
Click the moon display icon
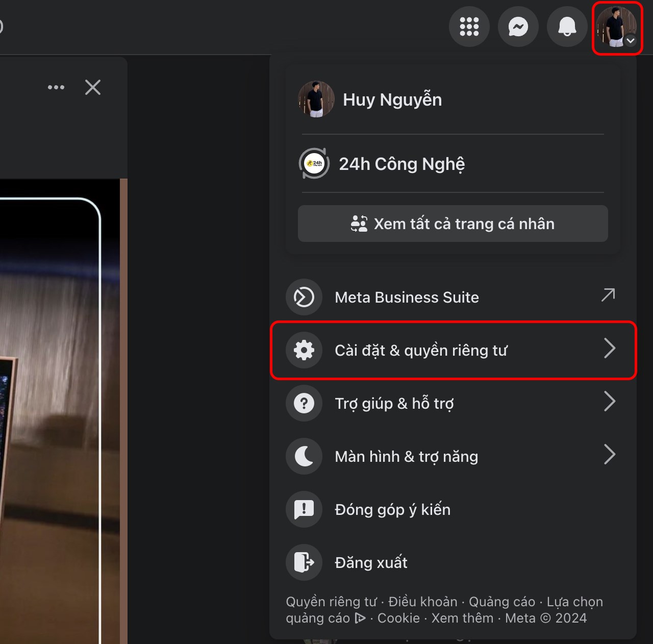pos(304,456)
